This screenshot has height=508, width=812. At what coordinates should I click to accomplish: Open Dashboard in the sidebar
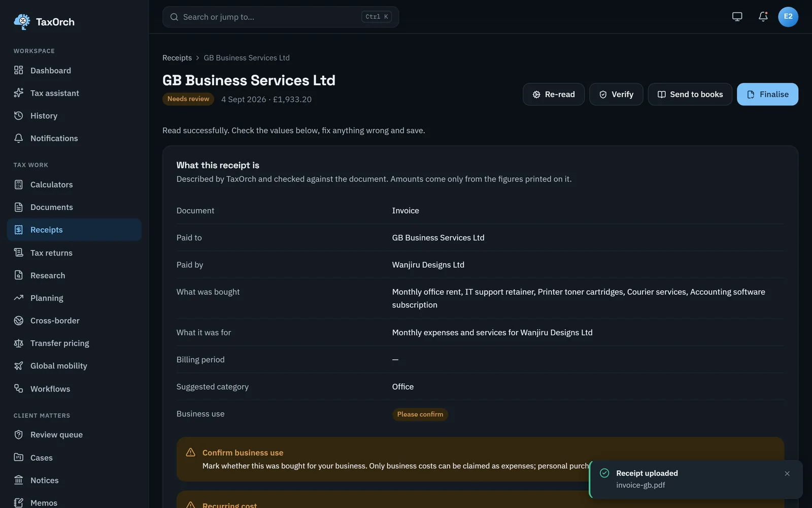(x=74, y=70)
